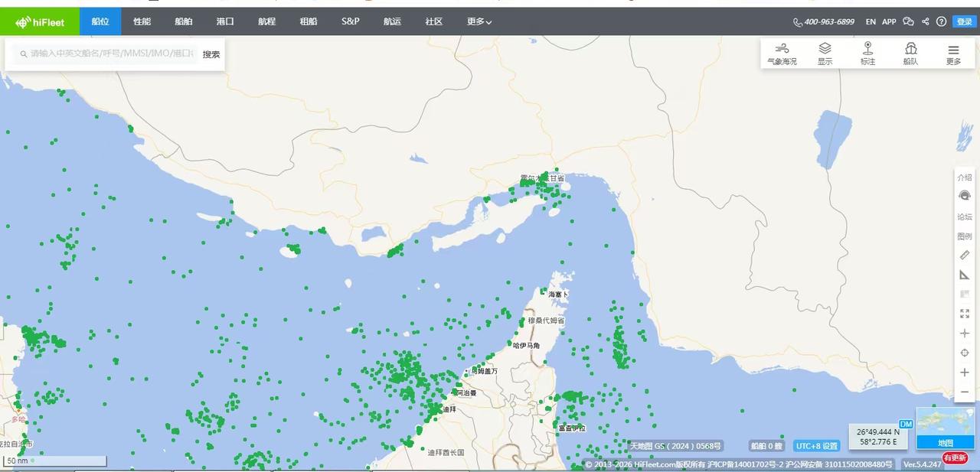This screenshot has height=472, width=980.
Task: Open the 船队 fleet panel
Action: (910, 54)
